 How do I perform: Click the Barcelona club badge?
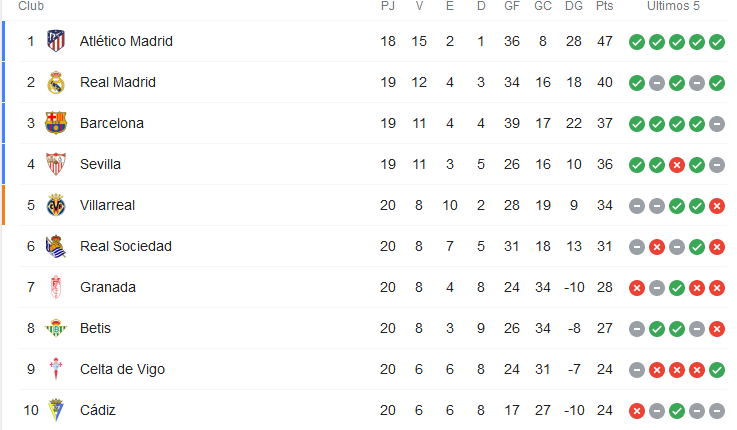56,123
